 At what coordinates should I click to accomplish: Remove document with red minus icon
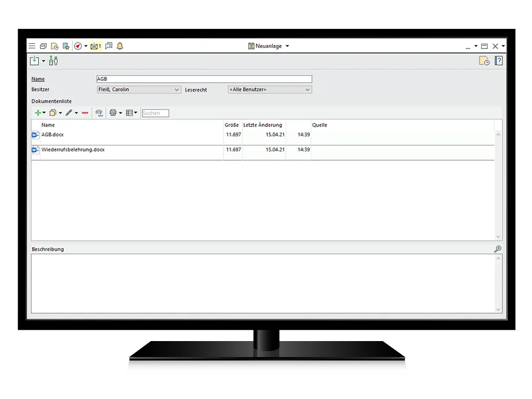coord(85,113)
